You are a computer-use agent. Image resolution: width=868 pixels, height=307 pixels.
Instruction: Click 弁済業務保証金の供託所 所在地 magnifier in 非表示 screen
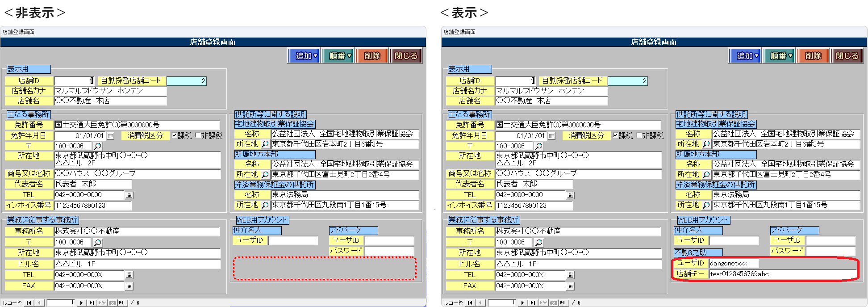pos(265,205)
